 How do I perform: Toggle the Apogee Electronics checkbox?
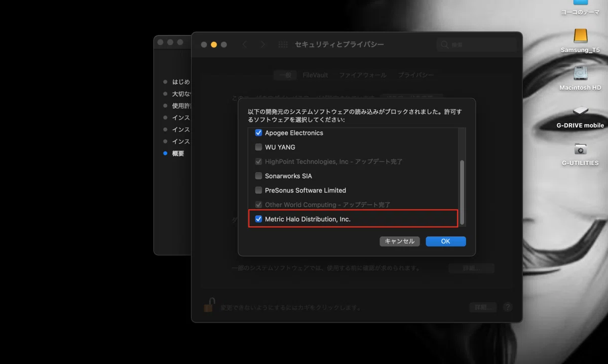click(x=258, y=133)
